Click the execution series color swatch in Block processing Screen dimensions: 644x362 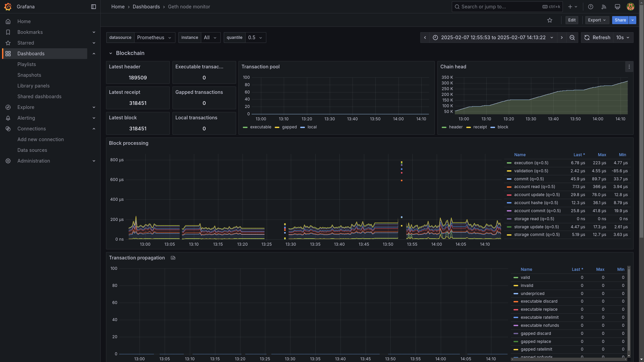click(509, 163)
